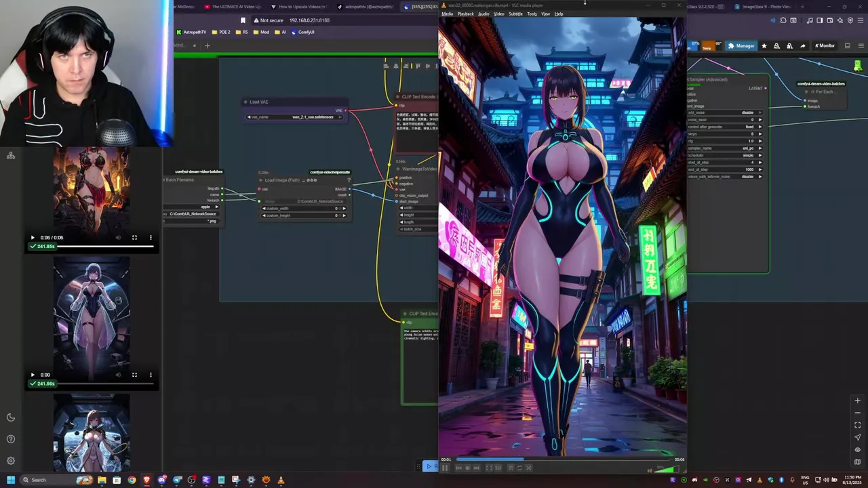Increment end_at_step value showing 1000

pos(760,169)
